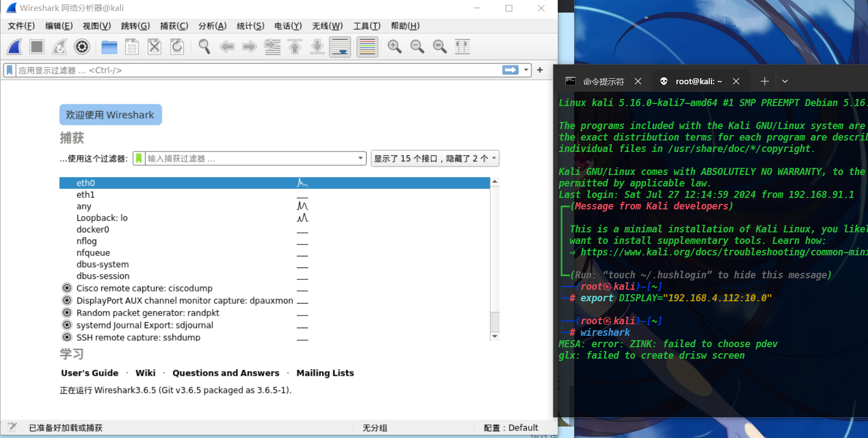Go to specified packet icon
This screenshot has width=868, height=438.
[x=272, y=47]
